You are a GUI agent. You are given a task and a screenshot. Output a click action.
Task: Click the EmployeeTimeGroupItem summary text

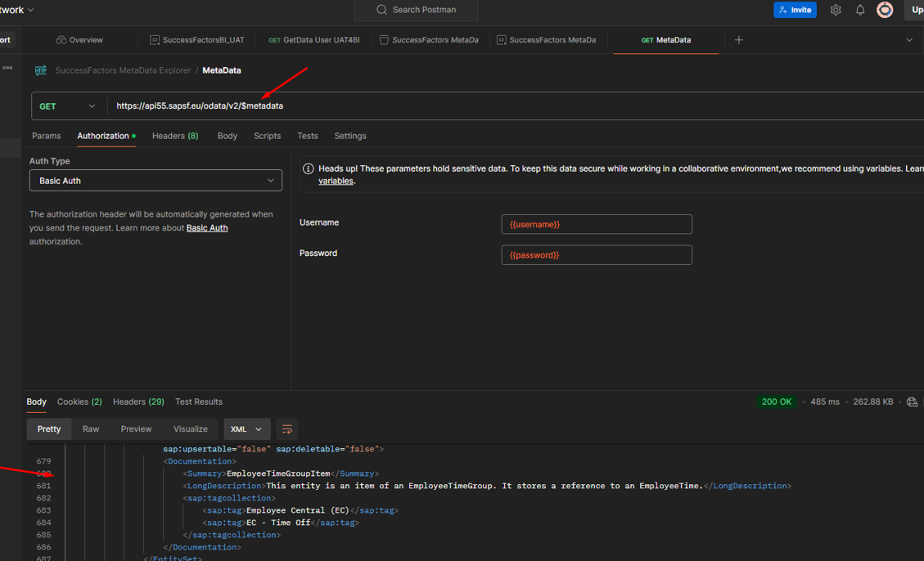click(x=278, y=473)
